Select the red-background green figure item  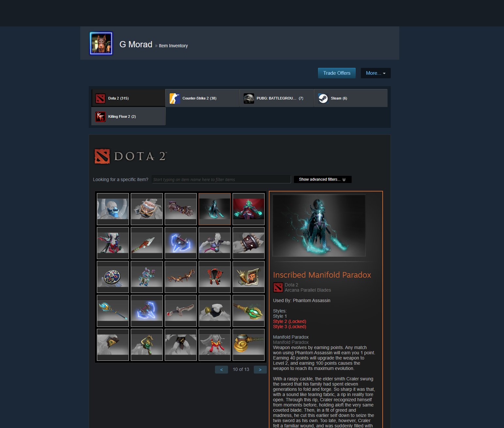(x=249, y=209)
